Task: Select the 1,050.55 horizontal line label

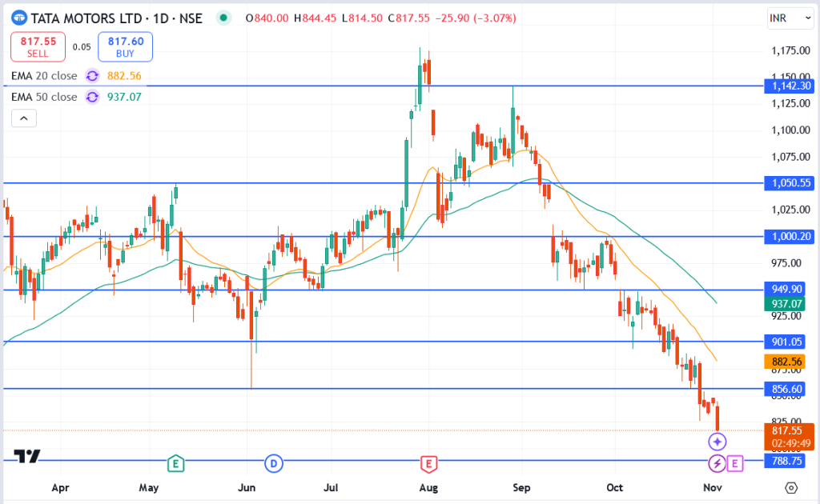Action: [789, 183]
